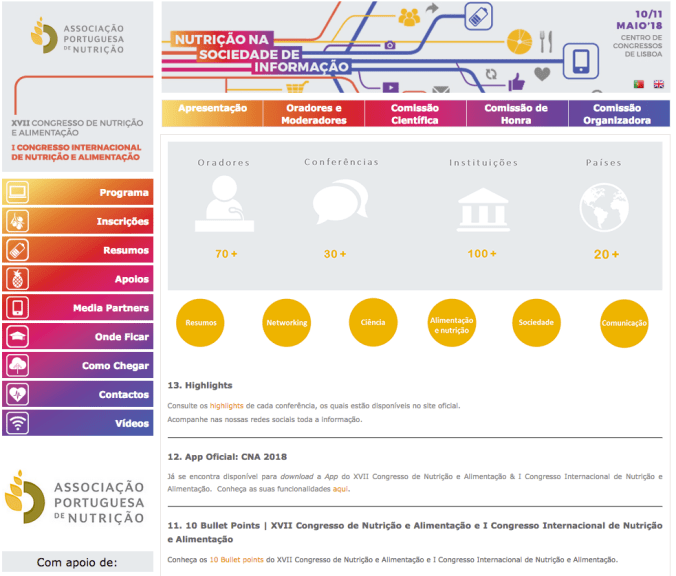Click the Wi-Fi icon beside Vídeos
676x576 pixels.
(x=17, y=424)
